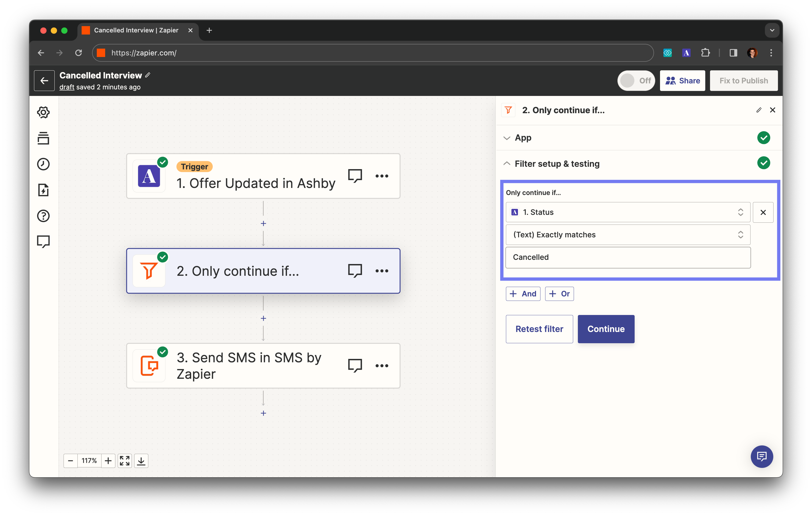Expand the App section chevron

click(506, 138)
